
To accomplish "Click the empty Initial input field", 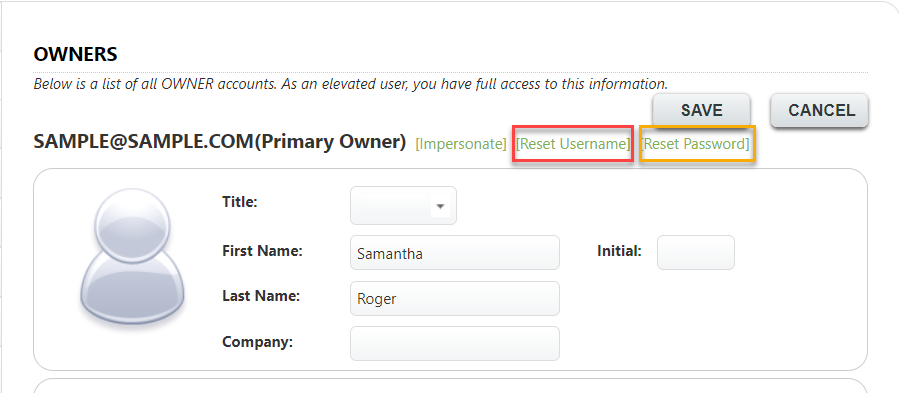I will 695,252.
